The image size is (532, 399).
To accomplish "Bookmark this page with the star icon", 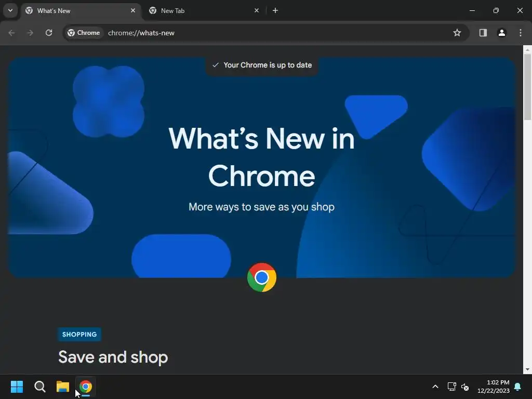I will pyautogui.click(x=457, y=33).
